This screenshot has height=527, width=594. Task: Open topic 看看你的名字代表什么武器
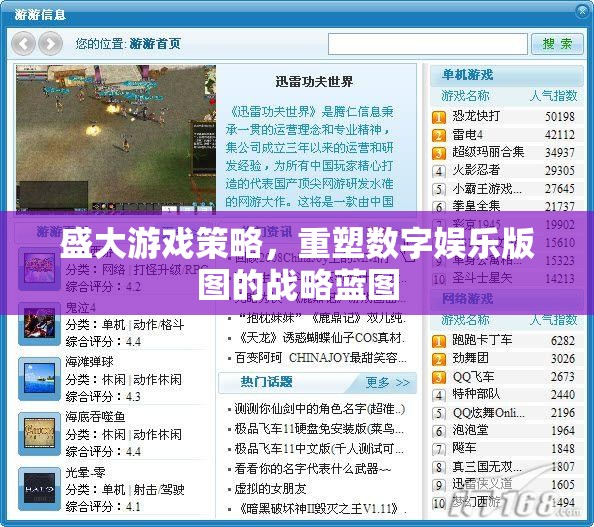(x=313, y=469)
